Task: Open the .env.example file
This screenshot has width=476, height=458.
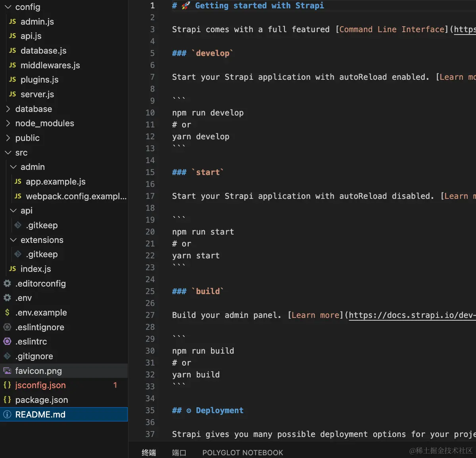Action: [41, 313]
